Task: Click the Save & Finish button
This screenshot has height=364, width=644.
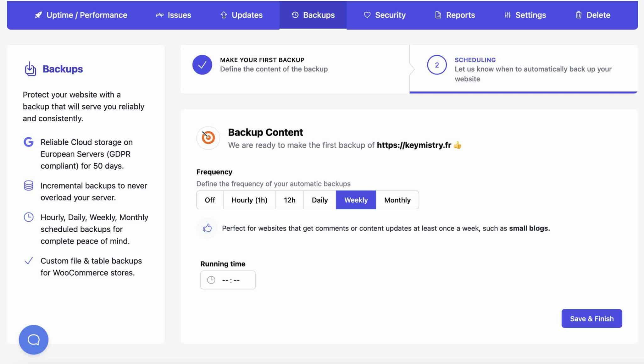Action: coord(591,318)
